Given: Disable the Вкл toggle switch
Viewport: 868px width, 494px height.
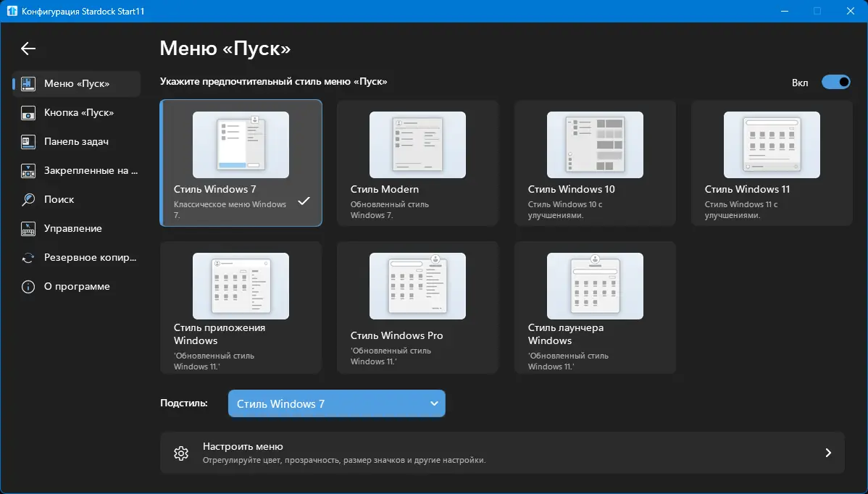Looking at the screenshot, I should (836, 82).
